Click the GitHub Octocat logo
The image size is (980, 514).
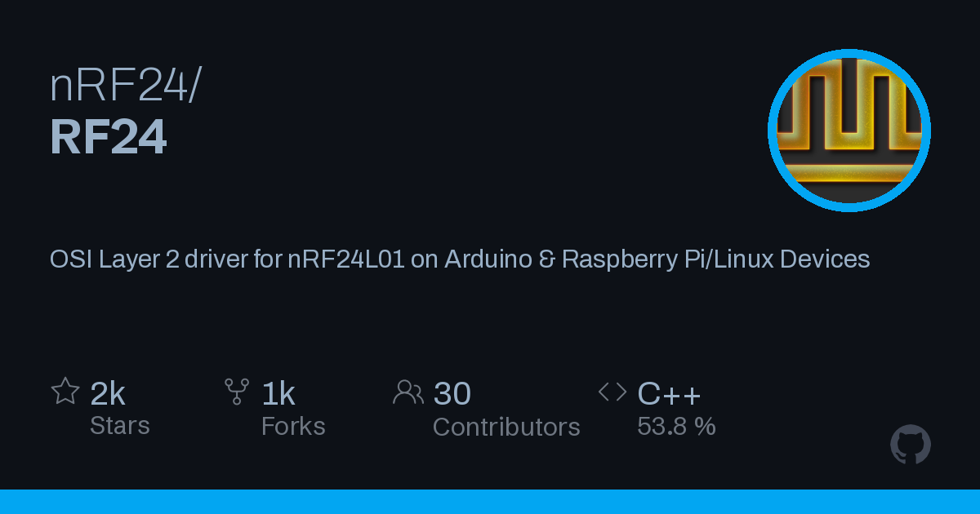point(911,445)
